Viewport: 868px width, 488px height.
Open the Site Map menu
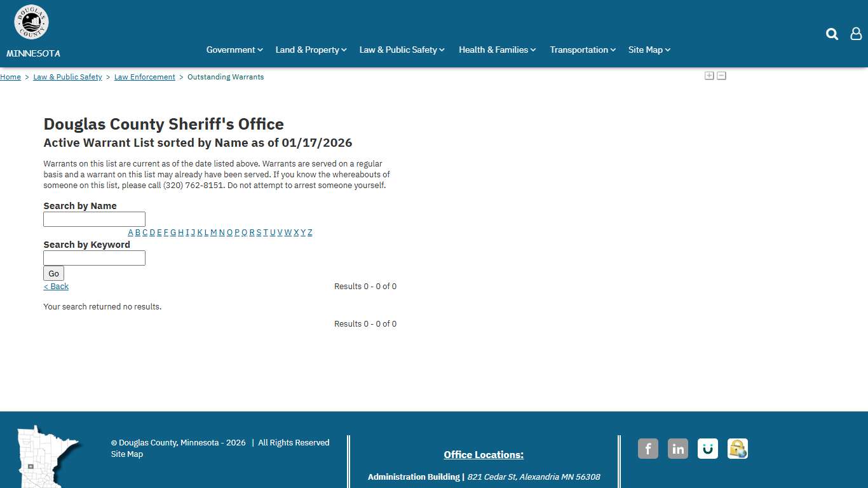click(x=648, y=50)
